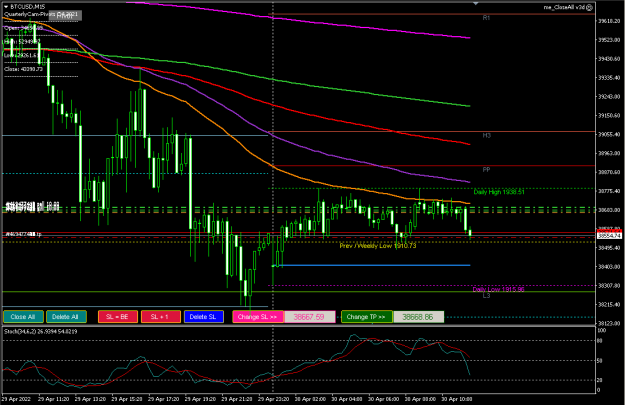This screenshot has width=625, height=405.
Task: Click the H3 pivot level label
Action: [486, 136]
